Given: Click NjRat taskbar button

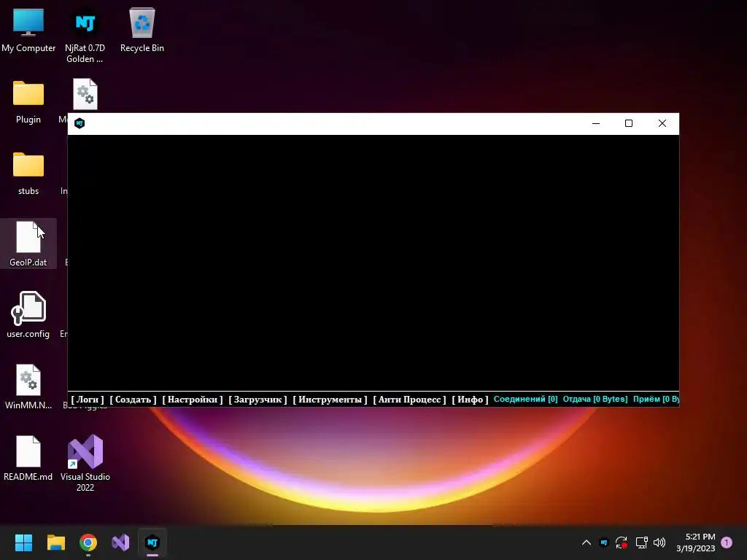Looking at the screenshot, I should pos(152,542).
